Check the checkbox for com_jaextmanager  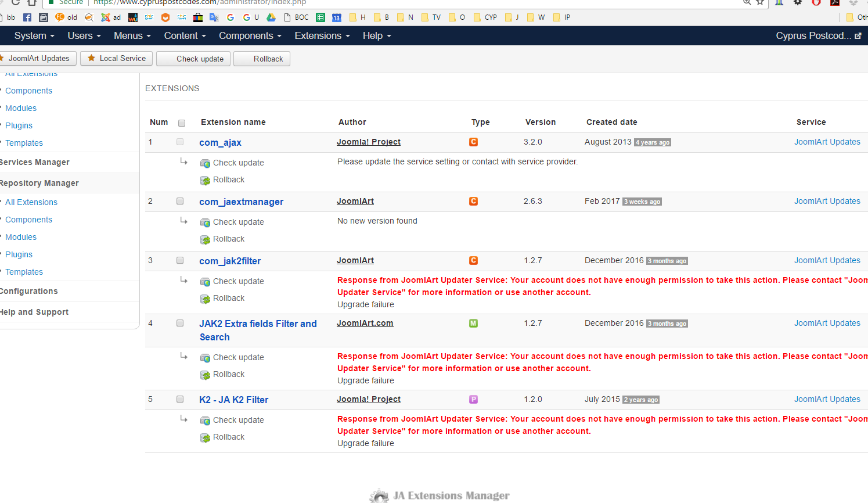(x=180, y=202)
